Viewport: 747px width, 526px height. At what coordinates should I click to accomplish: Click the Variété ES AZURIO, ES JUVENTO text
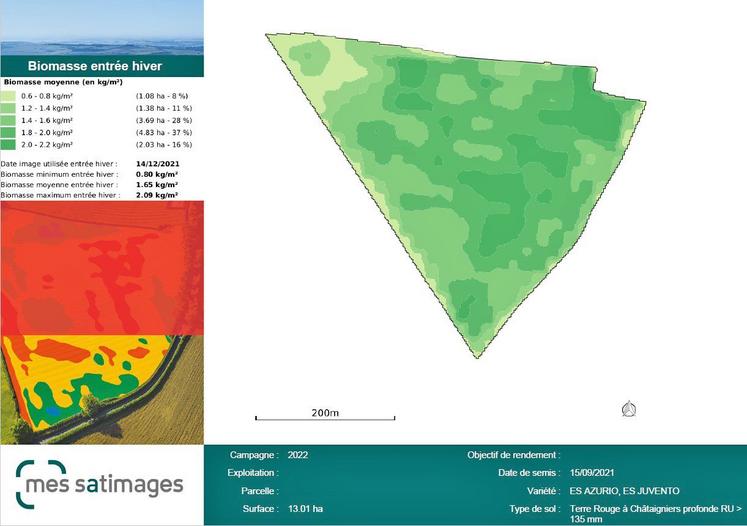click(x=624, y=491)
